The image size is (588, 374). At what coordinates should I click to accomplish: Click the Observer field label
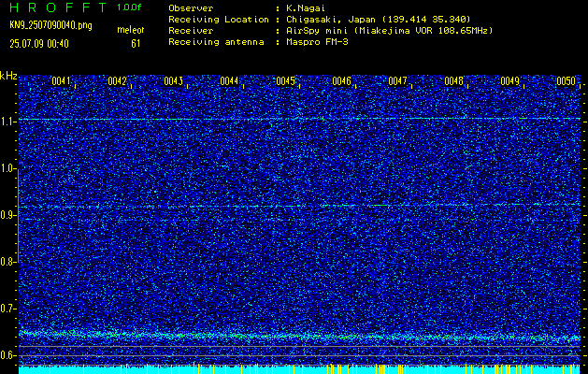click(191, 8)
